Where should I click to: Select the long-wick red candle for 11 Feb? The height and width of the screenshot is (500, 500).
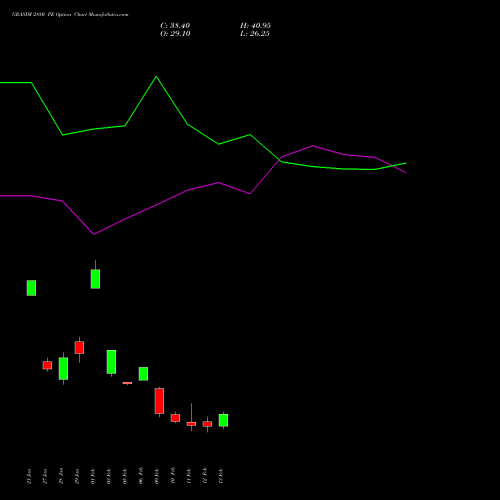(x=191, y=424)
